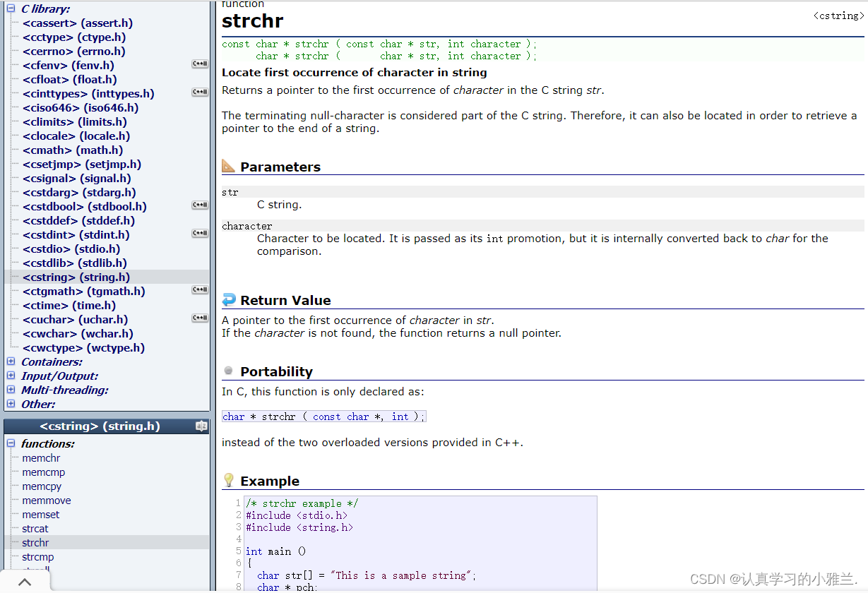The height and width of the screenshot is (593, 868).
Task: Expand the Input/Output section
Action: 11,376
